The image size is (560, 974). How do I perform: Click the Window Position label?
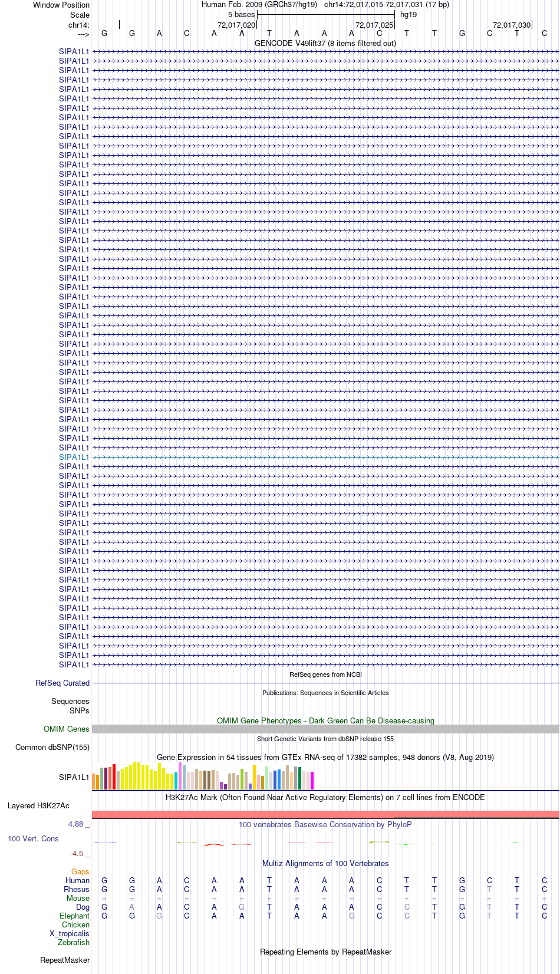(61, 5)
